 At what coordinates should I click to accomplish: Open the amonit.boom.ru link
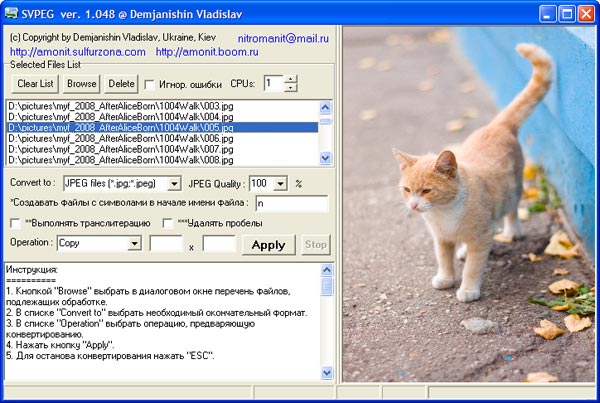pyautogui.click(x=207, y=52)
